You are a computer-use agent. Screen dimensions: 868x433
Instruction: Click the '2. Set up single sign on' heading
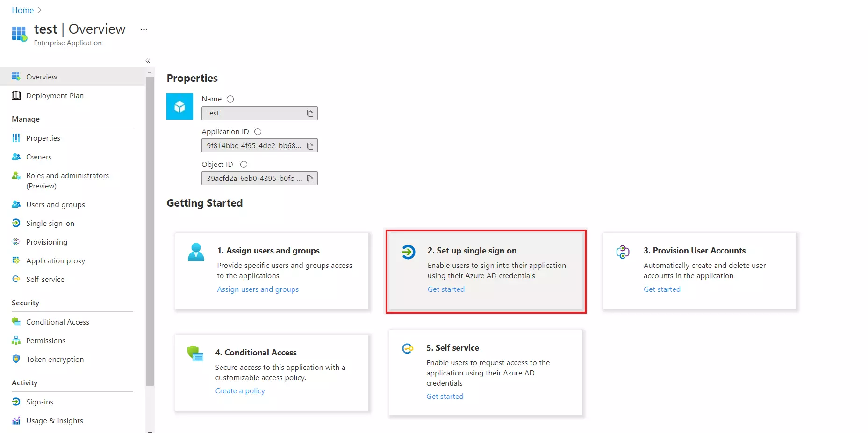[x=472, y=251]
